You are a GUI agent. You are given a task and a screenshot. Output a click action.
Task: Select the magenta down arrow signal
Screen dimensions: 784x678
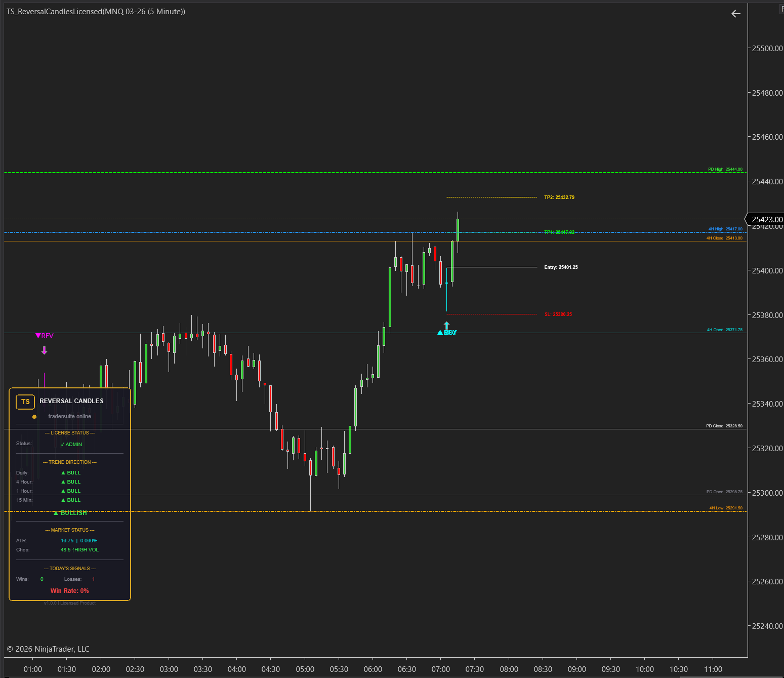45,350
